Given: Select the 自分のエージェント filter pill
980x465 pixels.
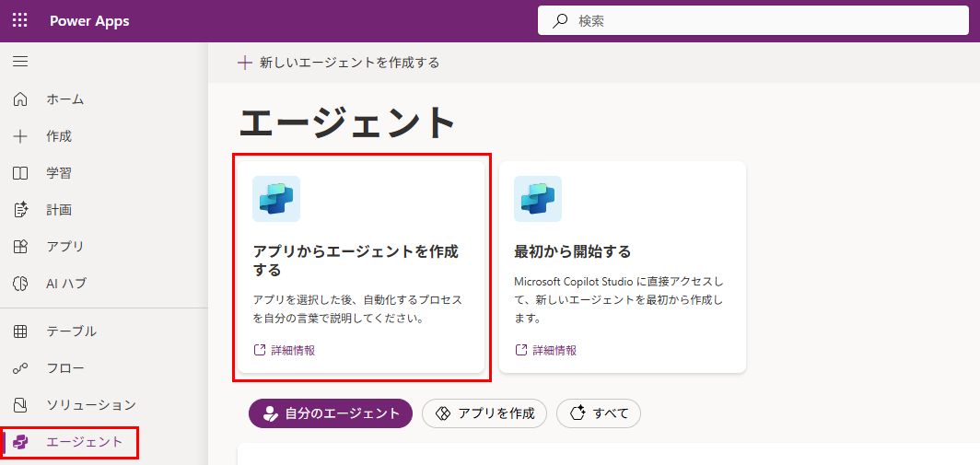Looking at the screenshot, I should [331, 413].
